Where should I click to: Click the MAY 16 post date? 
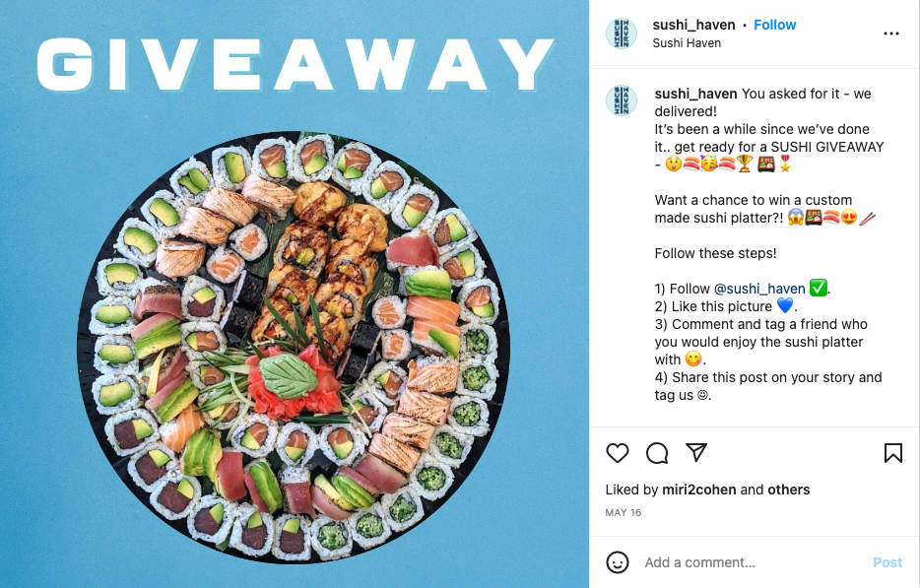click(x=624, y=512)
